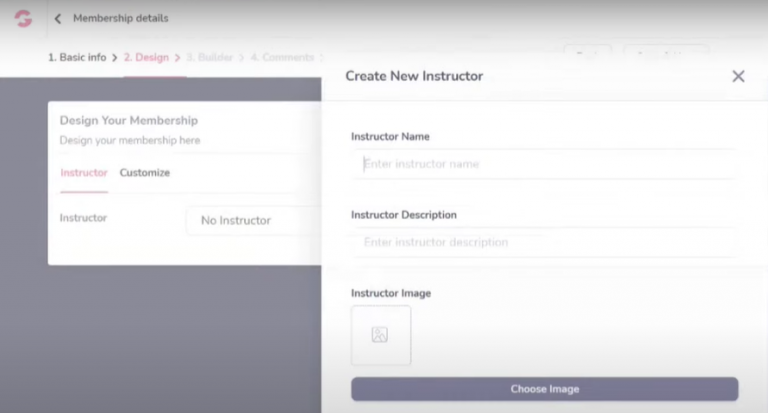Select the 2. Design step
The width and height of the screenshot is (768, 413).
pos(146,58)
